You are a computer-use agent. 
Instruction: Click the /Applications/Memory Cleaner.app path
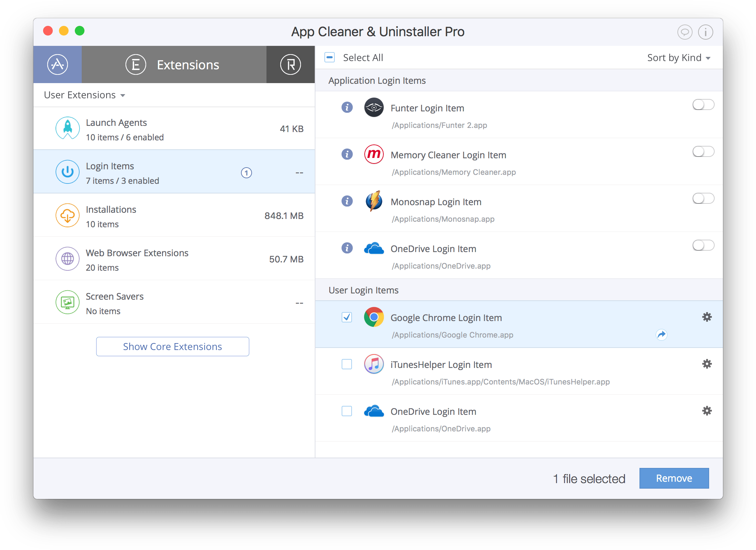[x=454, y=172]
